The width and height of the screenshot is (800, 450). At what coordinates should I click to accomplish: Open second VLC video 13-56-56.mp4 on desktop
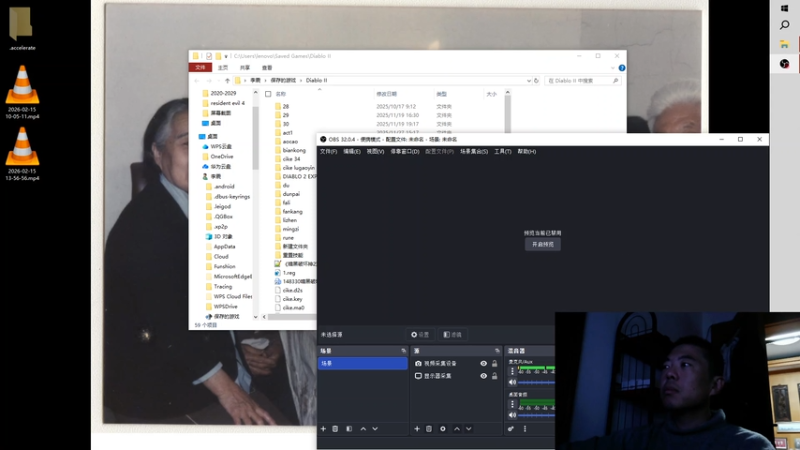[22, 154]
